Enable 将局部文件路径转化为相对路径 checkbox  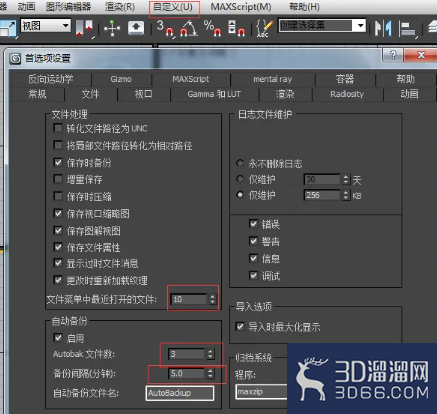pos(58,145)
